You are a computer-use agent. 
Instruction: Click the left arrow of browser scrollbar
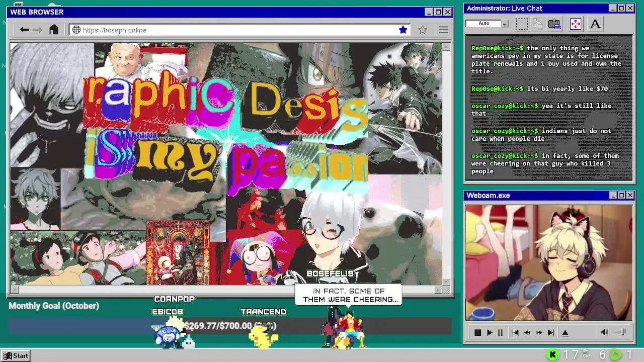14,290
